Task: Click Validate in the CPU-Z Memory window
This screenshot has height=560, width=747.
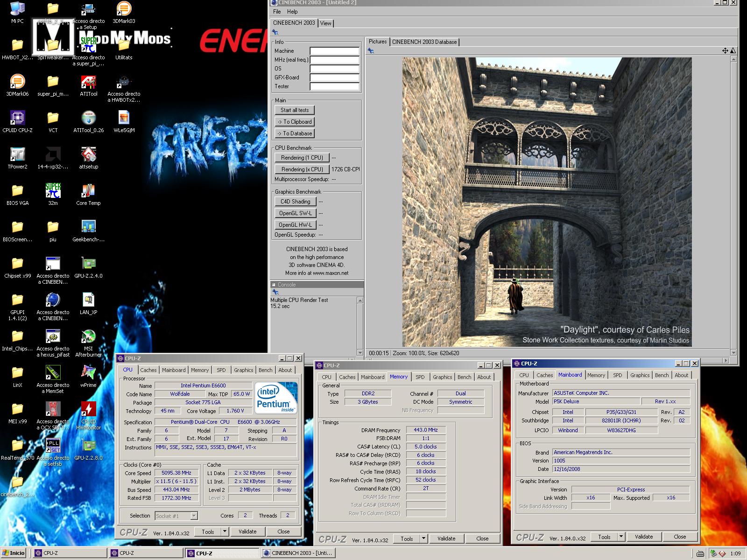Action: (x=446, y=539)
